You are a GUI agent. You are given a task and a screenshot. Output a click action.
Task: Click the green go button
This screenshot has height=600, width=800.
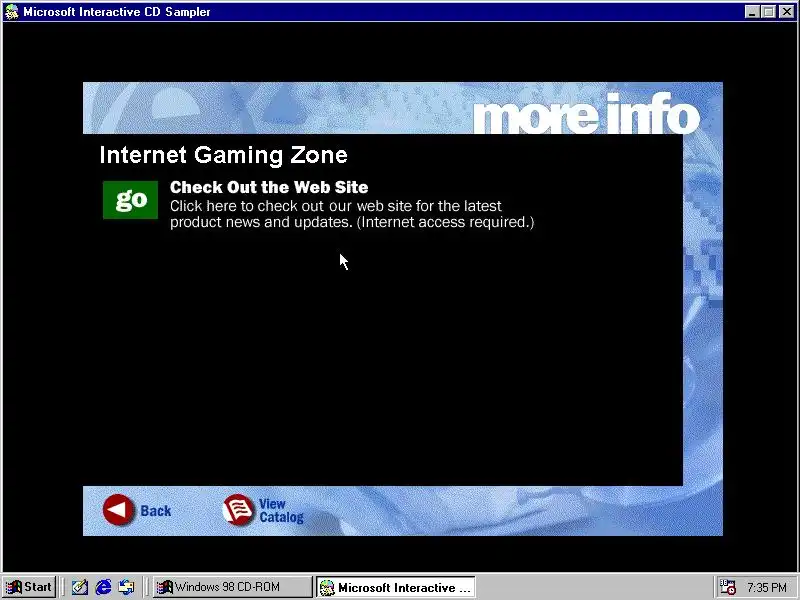pyautogui.click(x=131, y=200)
